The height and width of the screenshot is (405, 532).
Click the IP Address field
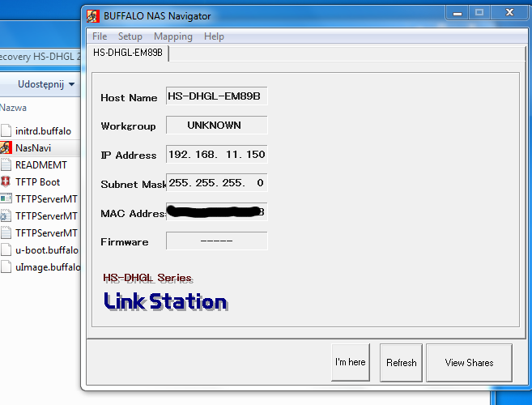[x=215, y=155]
